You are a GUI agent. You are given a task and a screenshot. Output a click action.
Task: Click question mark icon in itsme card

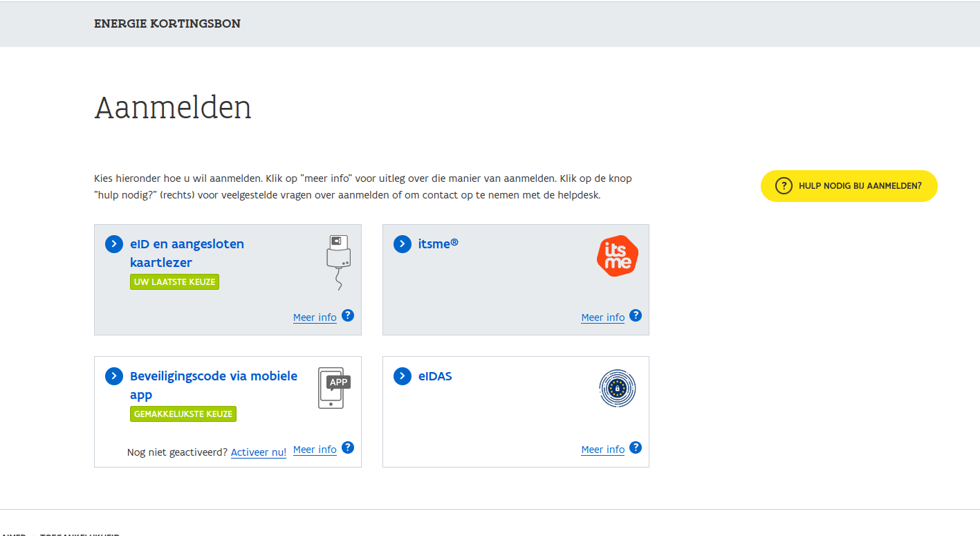(636, 315)
